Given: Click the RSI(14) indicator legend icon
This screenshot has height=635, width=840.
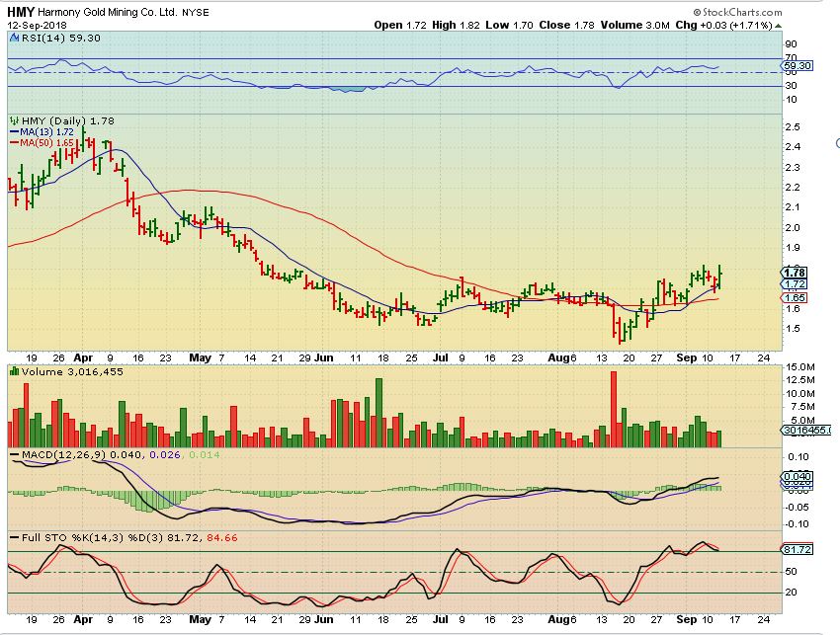Looking at the screenshot, I should (15, 38).
